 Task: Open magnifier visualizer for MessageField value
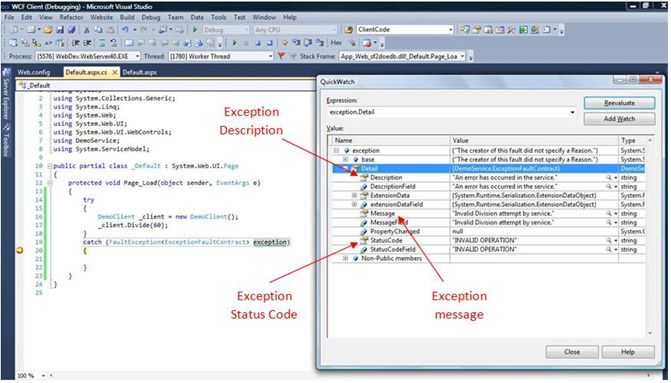tap(608, 222)
